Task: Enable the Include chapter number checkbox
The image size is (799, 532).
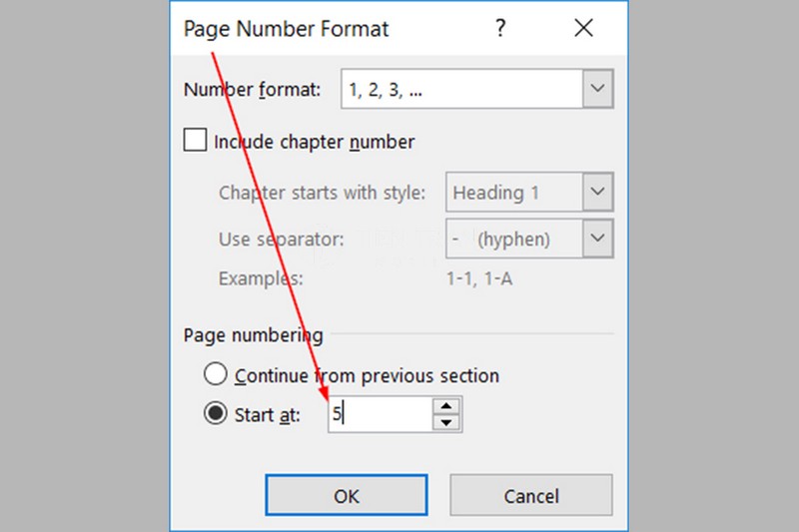Action: pyautogui.click(x=195, y=142)
